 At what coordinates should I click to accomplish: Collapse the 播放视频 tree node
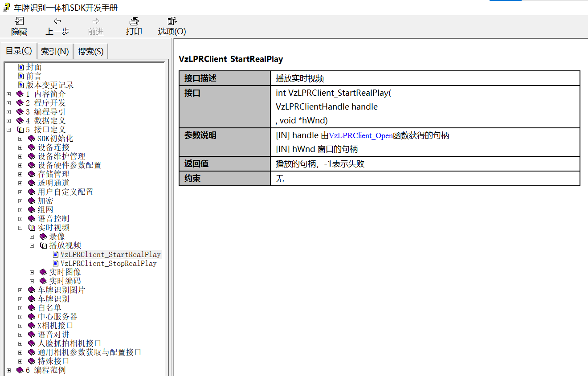tap(32, 245)
